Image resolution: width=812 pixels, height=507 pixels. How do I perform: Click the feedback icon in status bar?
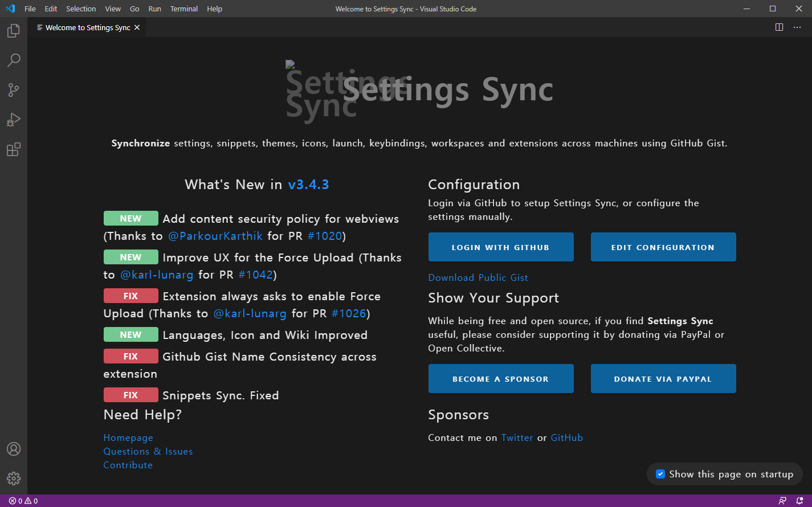pos(782,501)
